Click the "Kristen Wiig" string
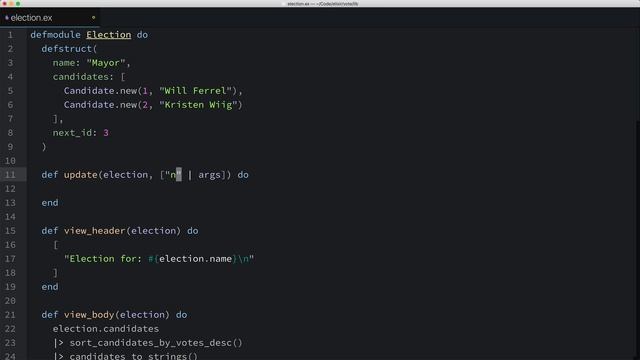Viewport: 640px width, 360px height. [198, 105]
